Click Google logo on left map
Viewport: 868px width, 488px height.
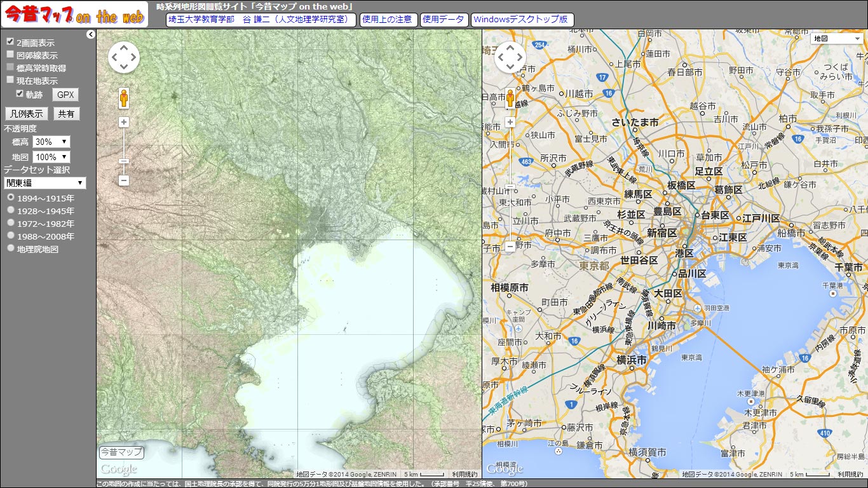(119, 470)
